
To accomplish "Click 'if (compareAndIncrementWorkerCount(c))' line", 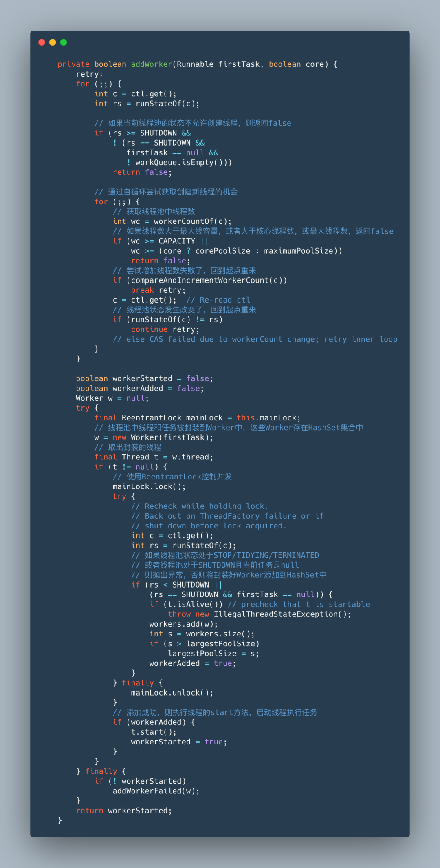I will [200, 280].
